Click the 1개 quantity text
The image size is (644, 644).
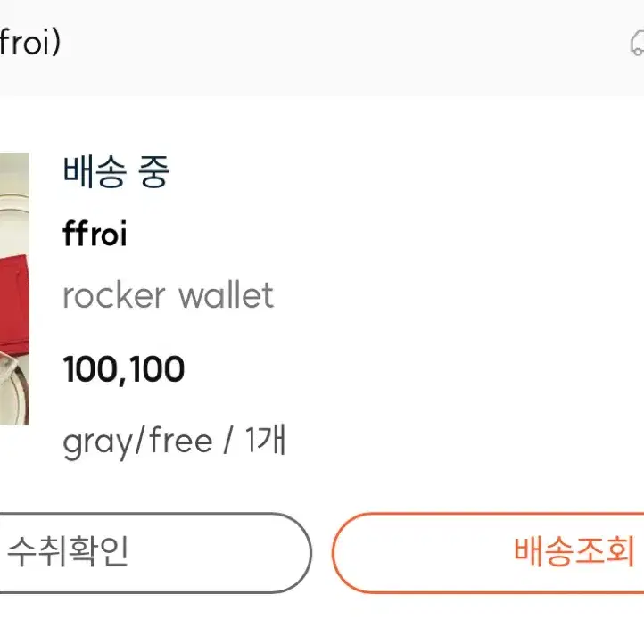(265, 440)
